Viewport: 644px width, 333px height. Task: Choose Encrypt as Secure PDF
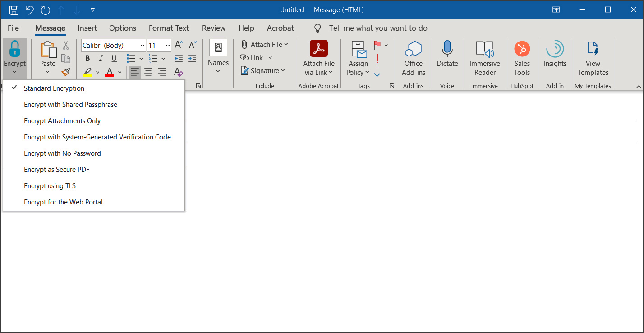(94, 170)
